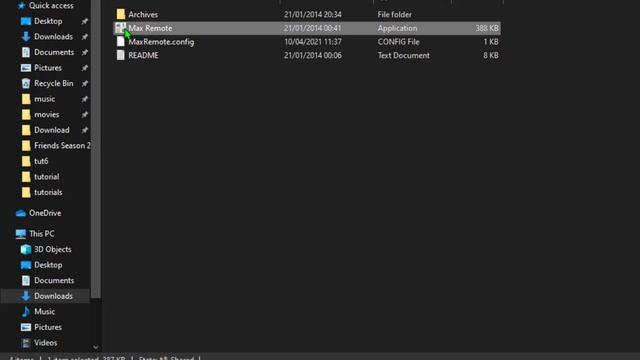Click the This PC computer icon

(21, 234)
